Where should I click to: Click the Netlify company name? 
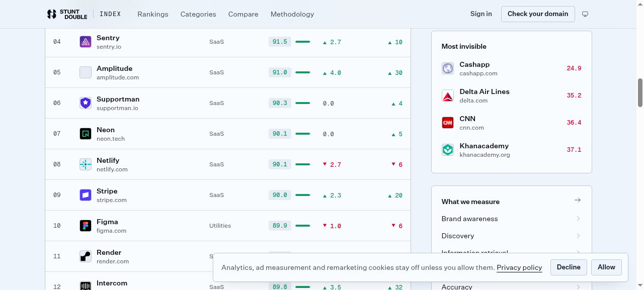coord(108,160)
